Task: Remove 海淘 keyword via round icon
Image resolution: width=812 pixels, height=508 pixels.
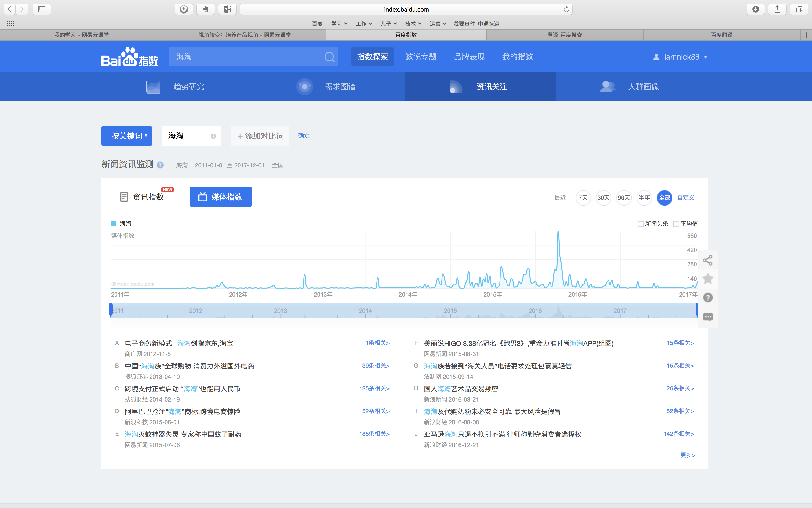Action: [x=213, y=136]
